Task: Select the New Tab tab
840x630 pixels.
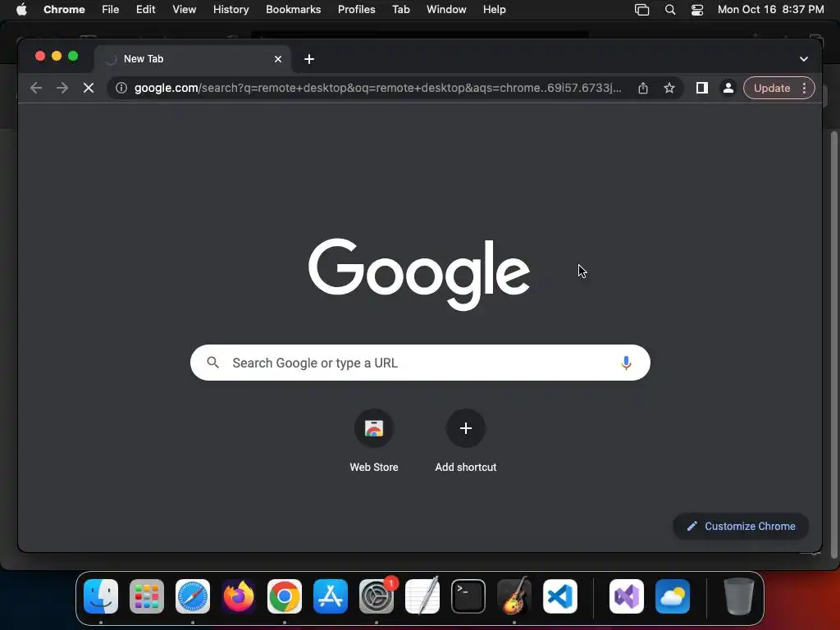Action: (192, 59)
